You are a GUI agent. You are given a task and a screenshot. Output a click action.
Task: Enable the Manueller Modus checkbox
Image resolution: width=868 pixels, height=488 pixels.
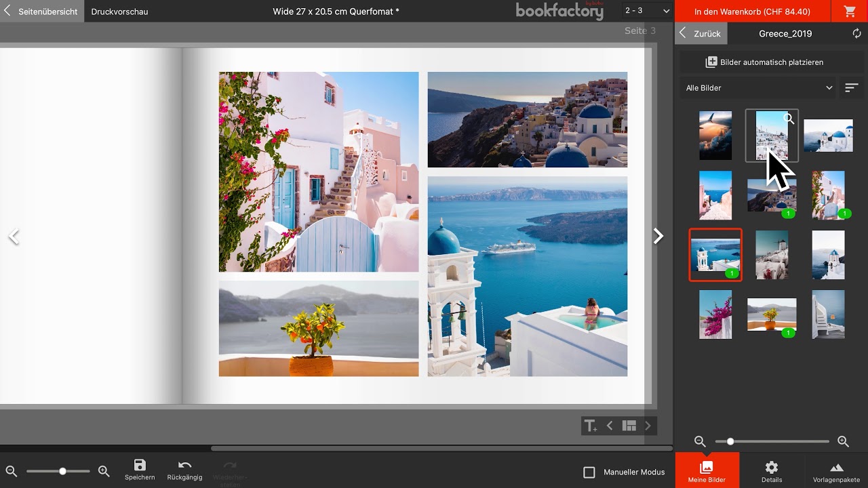coord(589,472)
